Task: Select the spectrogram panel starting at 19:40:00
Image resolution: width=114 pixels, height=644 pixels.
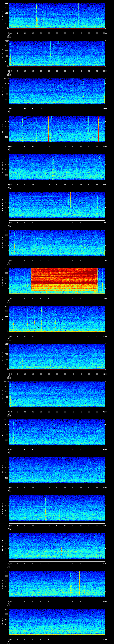Action: coord(57,357)
